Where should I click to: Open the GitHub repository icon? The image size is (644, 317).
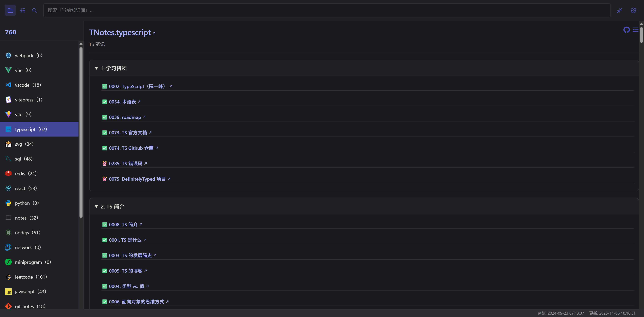(x=626, y=30)
